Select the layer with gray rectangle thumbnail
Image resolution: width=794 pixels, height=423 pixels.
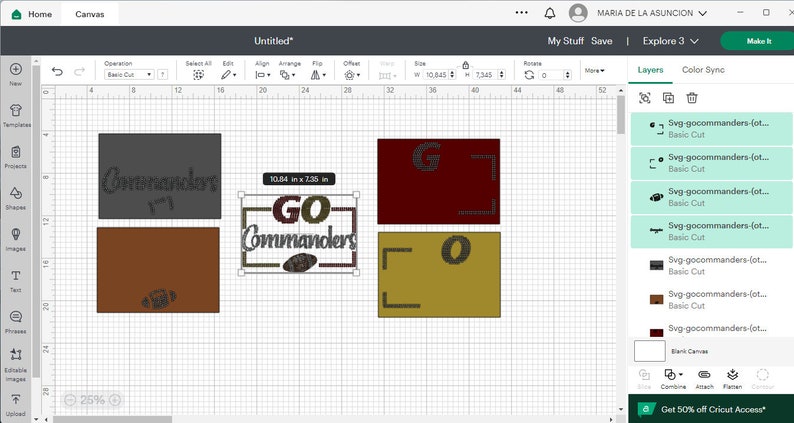tap(711, 265)
